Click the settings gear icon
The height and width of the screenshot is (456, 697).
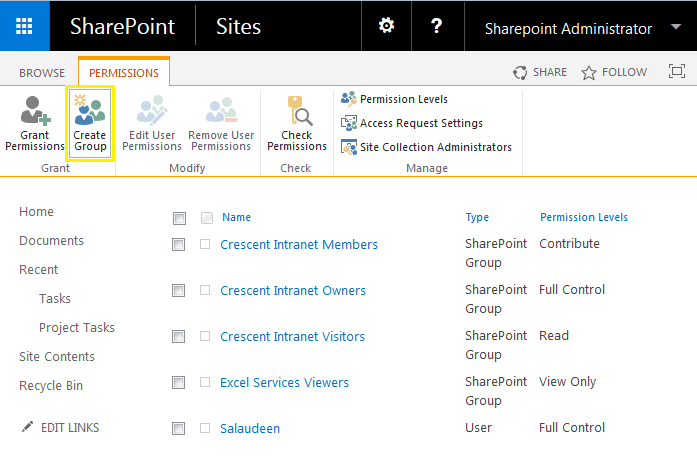click(x=386, y=26)
